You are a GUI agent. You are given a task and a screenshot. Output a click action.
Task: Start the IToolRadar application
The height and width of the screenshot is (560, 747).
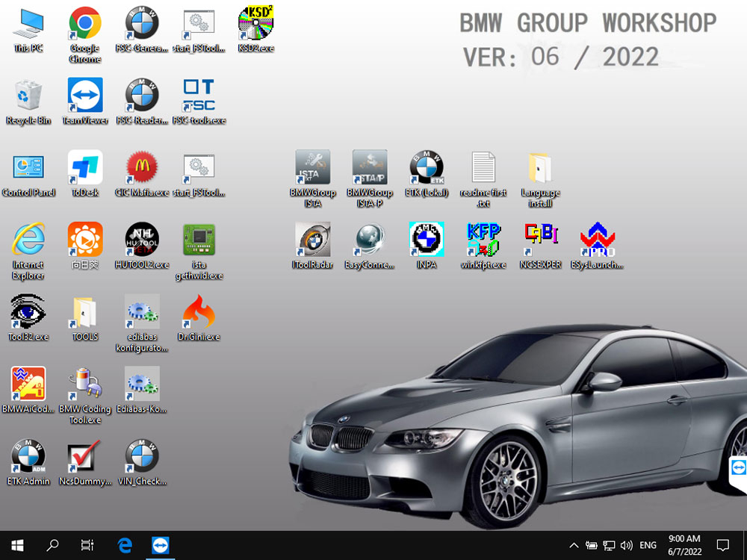(x=312, y=240)
